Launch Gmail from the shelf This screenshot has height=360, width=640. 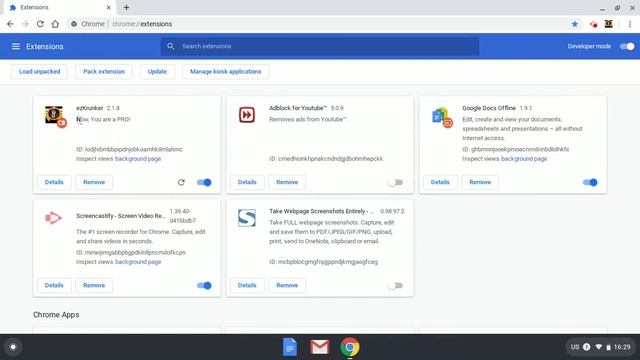pos(320,347)
